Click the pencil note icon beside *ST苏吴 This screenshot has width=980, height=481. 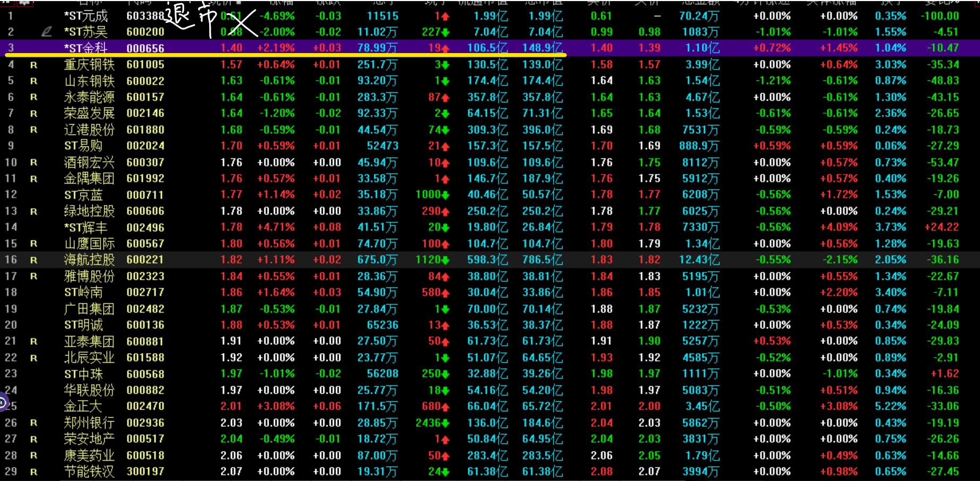47,32
